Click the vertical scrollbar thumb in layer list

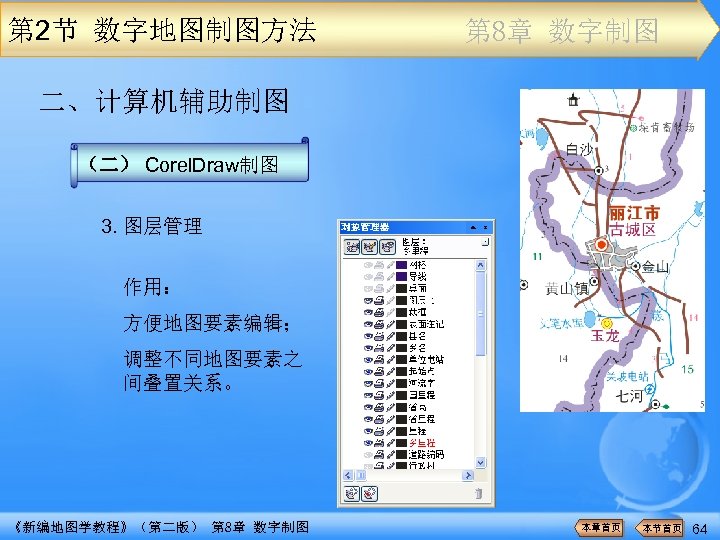point(480,314)
